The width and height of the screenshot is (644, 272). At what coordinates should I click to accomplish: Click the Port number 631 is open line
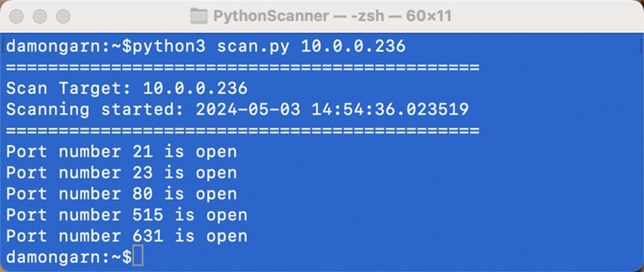click(127, 236)
